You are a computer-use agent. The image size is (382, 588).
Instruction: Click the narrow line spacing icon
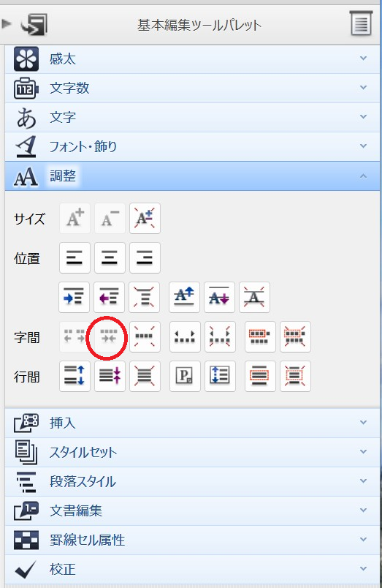[110, 376]
